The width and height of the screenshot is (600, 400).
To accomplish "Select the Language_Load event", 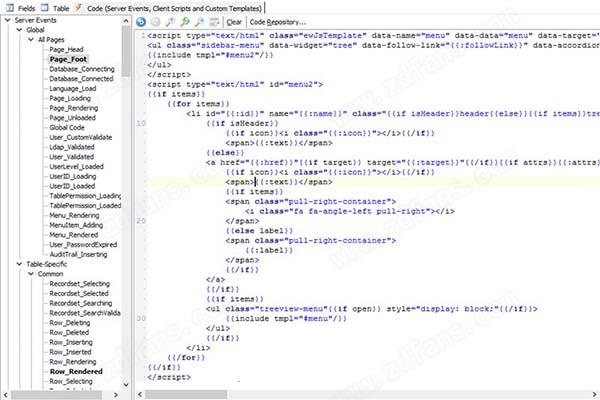I will [73, 88].
